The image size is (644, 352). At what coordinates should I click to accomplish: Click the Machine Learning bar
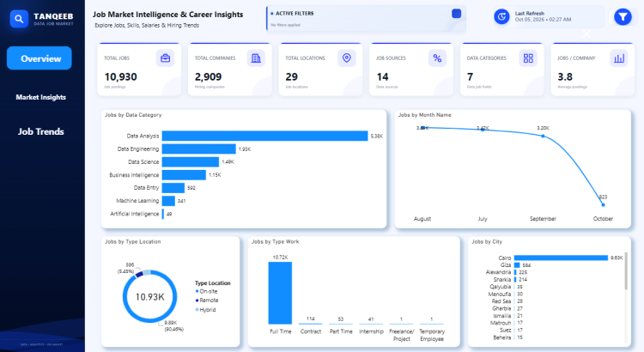168,201
